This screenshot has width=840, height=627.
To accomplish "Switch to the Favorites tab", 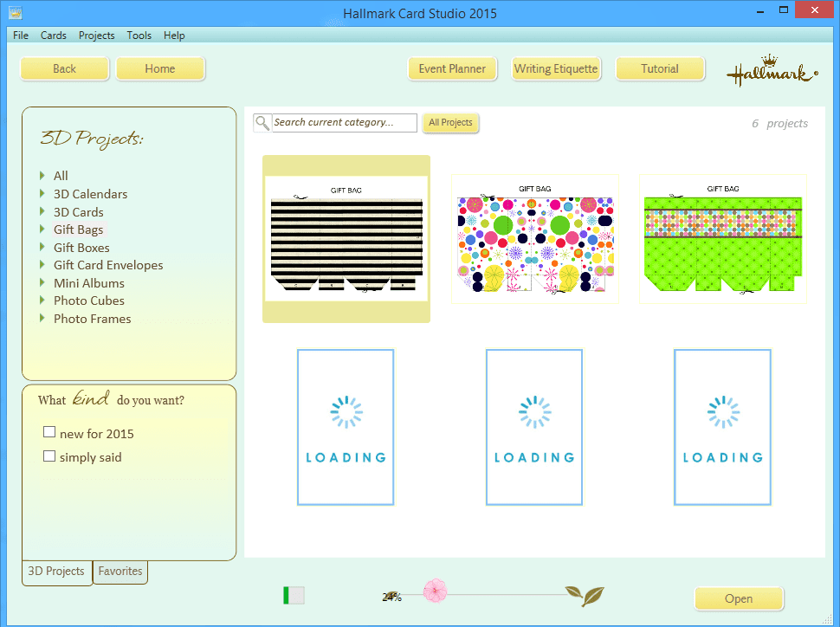I will 120,572.
